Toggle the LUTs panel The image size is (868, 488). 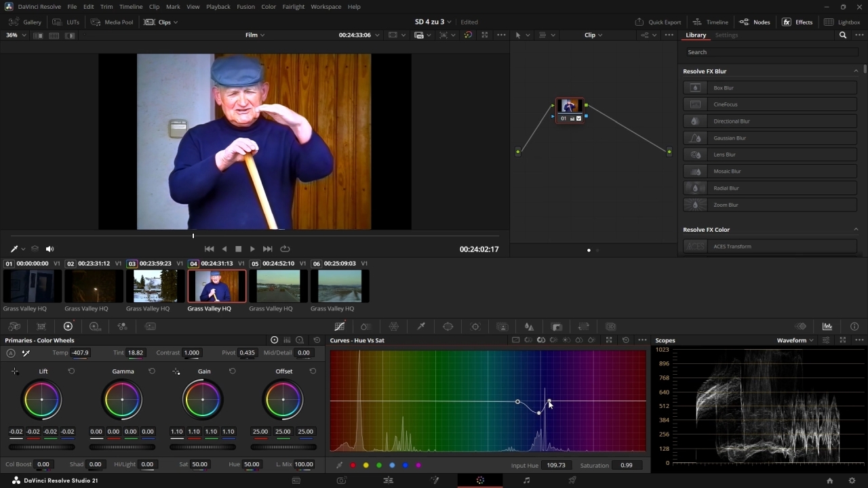(66, 22)
